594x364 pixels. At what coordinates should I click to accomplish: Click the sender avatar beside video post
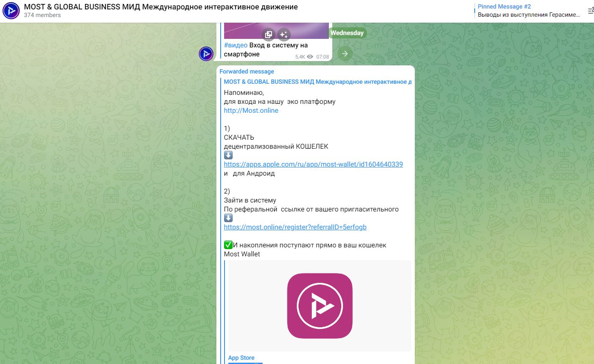[206, 54]
